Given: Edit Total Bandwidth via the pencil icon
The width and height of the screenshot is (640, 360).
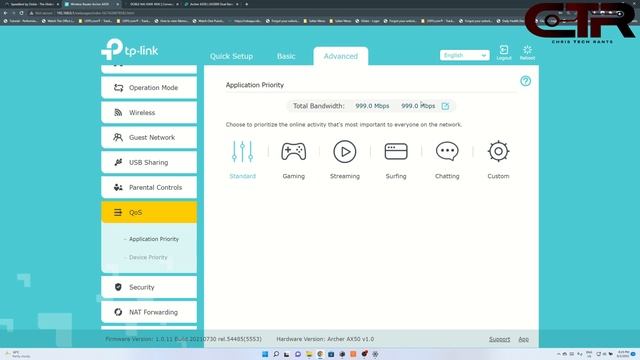Looking at the screenshot, I should pos(445,106).
